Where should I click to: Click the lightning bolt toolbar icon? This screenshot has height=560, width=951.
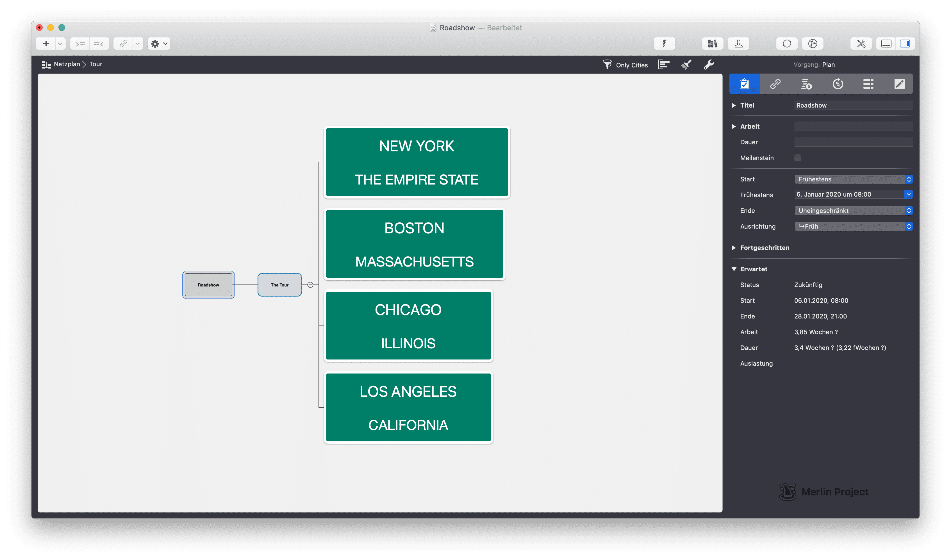664,44
